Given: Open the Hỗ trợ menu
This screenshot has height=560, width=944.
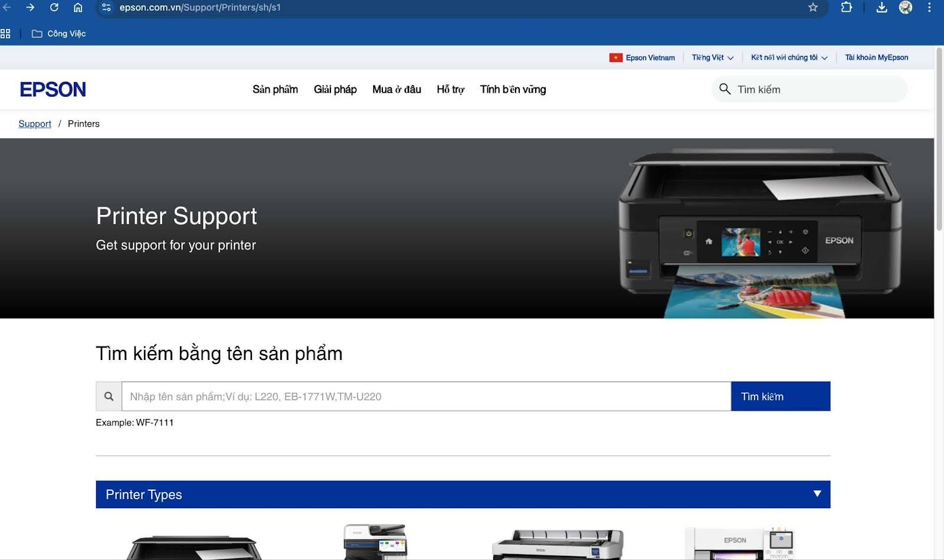Looking at the screenshot, I should (450, 89).
